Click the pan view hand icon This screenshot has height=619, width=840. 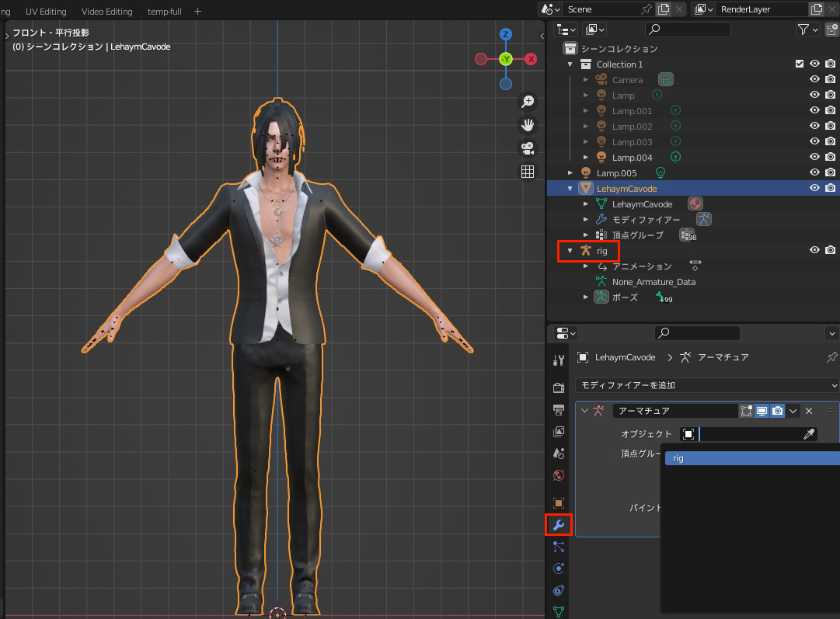coord(528,125)
